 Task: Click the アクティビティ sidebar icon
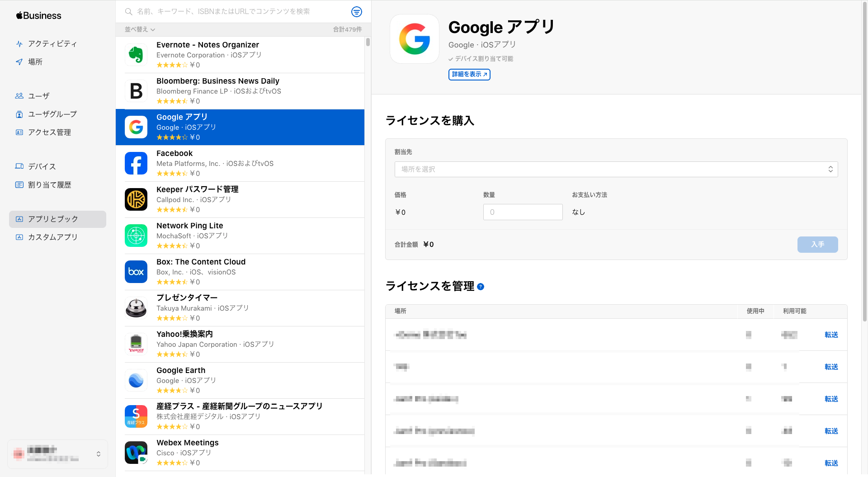coord(19,44)
